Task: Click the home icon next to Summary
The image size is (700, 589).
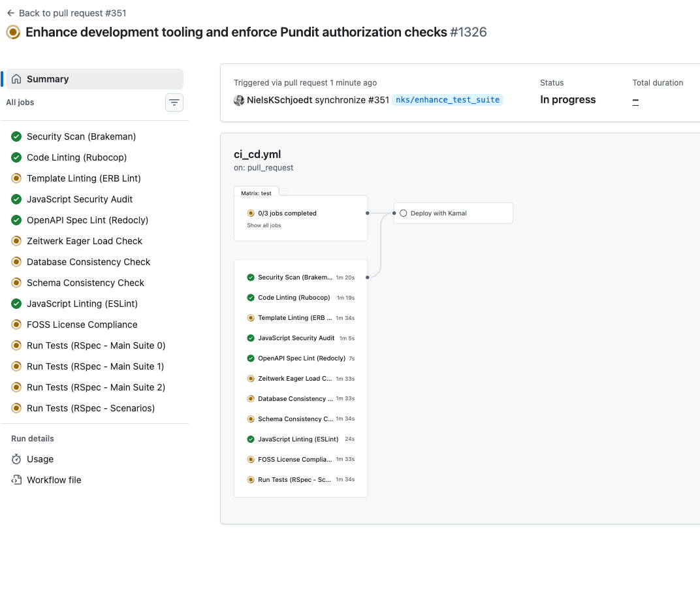Action: coord(14,78)
